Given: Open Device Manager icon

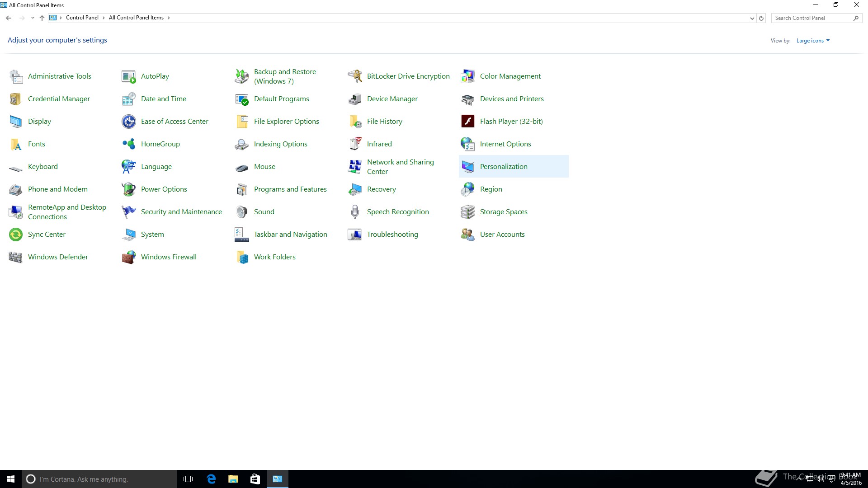Looking at the screenshot, I should click(x=355, y=99).
